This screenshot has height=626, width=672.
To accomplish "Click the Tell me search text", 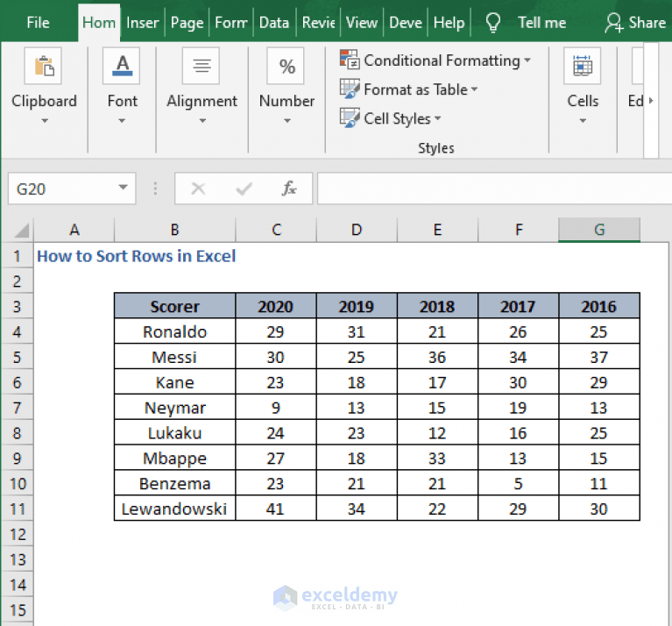I will point(542,22).
